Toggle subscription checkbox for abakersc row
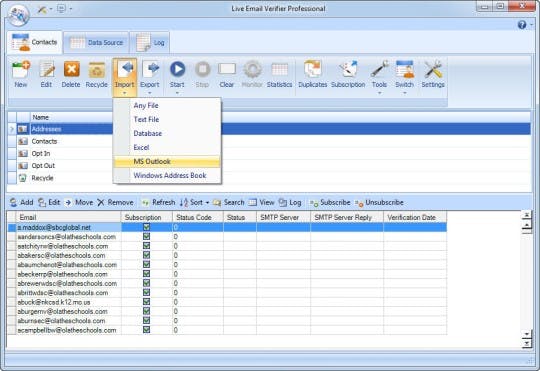 [146, 255]
